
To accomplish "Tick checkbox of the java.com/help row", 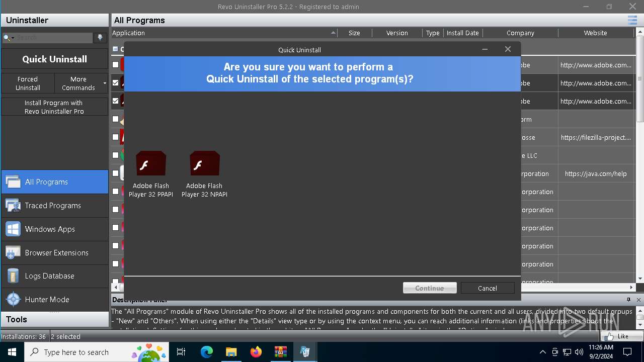I will pyautogui.click(x=116, y=173).
